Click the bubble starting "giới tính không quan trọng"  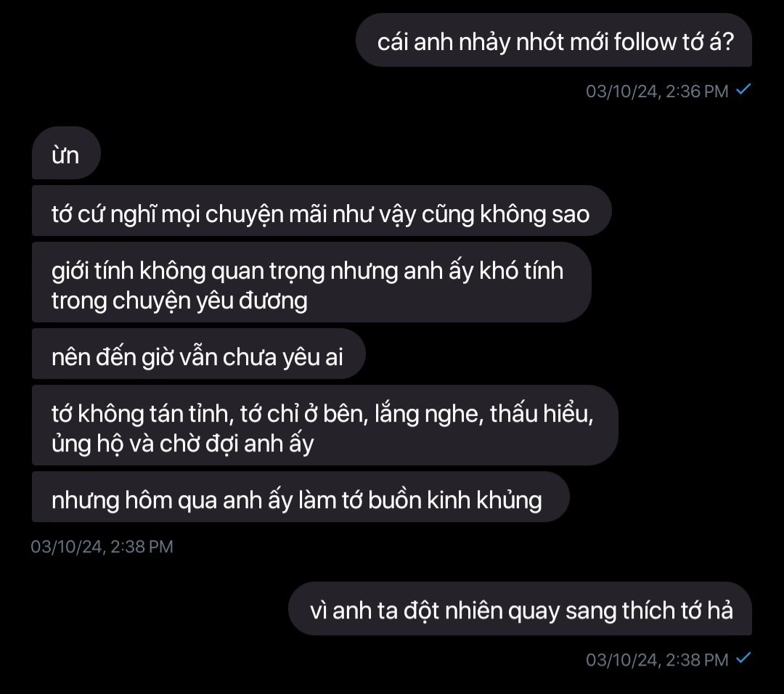311,282
